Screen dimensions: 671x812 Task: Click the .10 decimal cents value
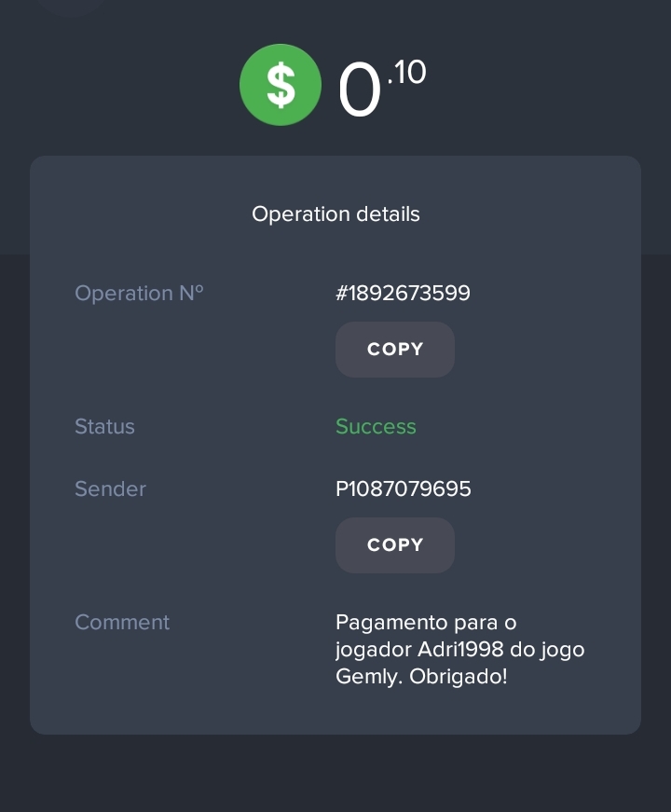(x=406, y=73)
